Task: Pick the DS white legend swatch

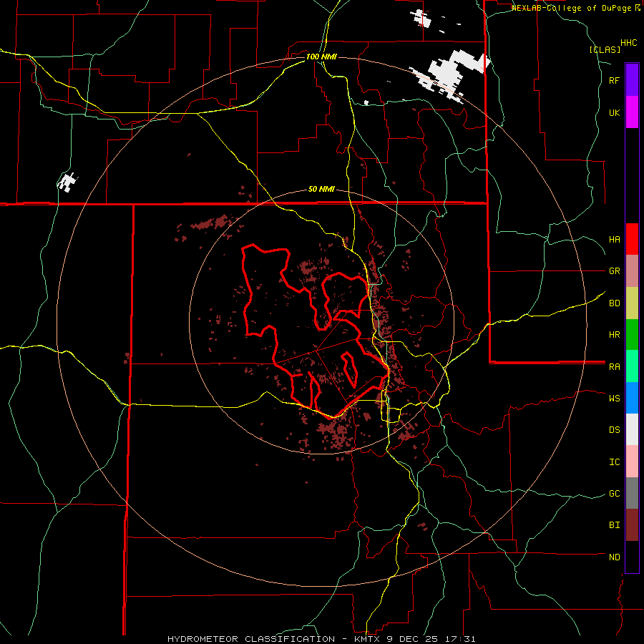Action: (x=632, y=429)
